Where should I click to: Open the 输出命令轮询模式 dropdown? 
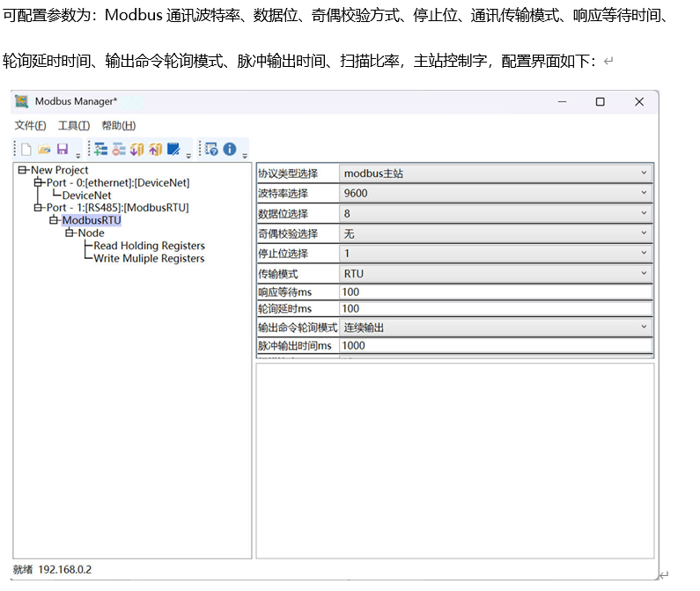pos(496,328)
